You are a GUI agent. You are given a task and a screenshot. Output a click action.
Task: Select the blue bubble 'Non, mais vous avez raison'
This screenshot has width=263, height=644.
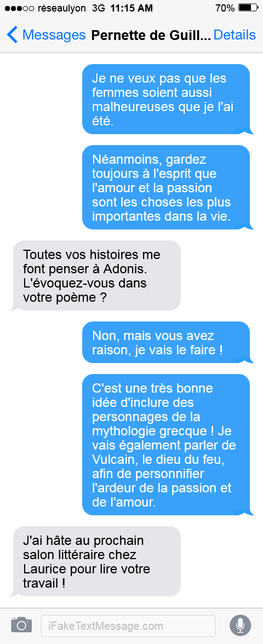tap(166, 343)
